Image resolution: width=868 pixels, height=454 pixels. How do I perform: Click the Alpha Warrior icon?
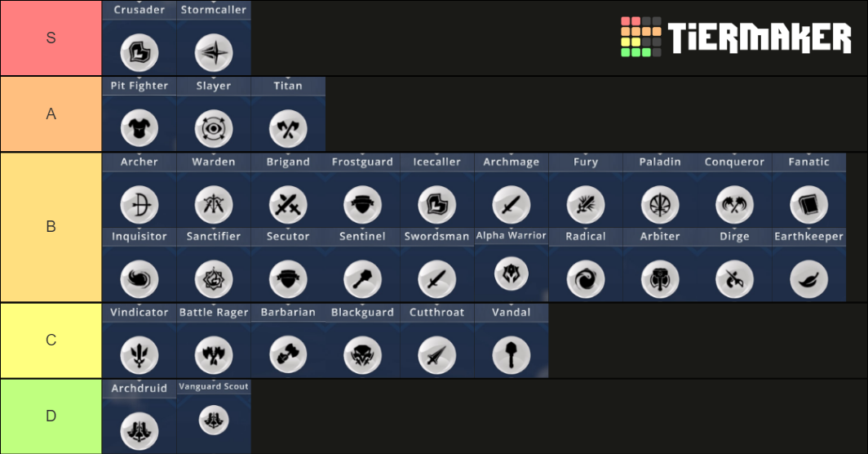511,274
